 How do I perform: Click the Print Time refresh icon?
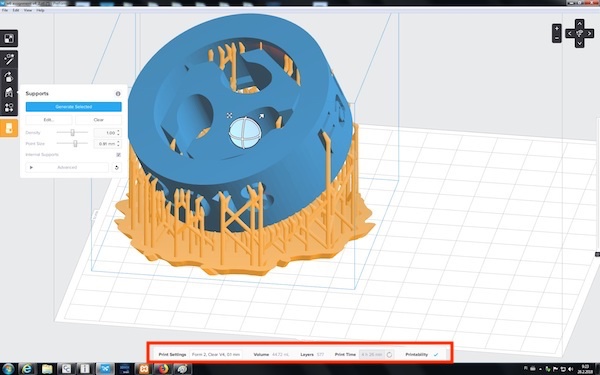pos(390,355)
